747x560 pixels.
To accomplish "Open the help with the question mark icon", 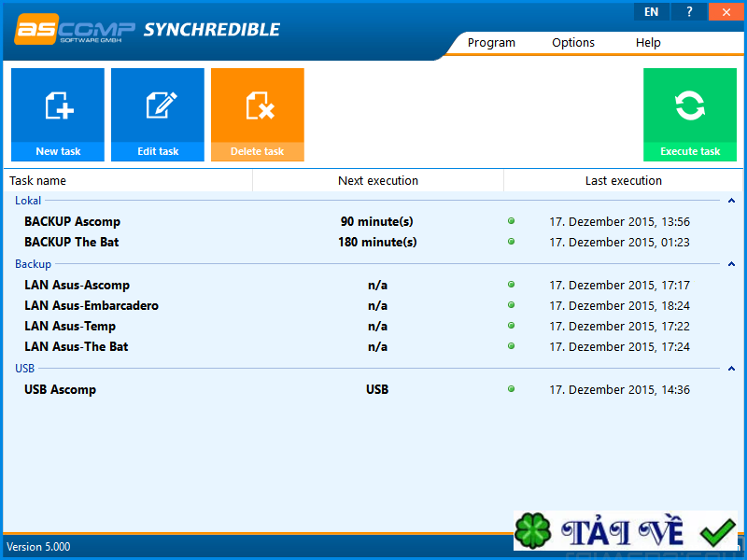I will coord(688,11).
